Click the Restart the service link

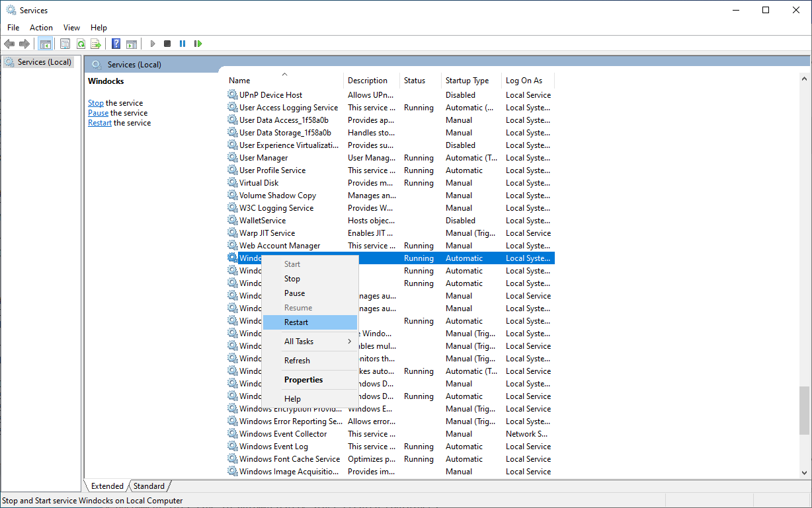[99, 122]
